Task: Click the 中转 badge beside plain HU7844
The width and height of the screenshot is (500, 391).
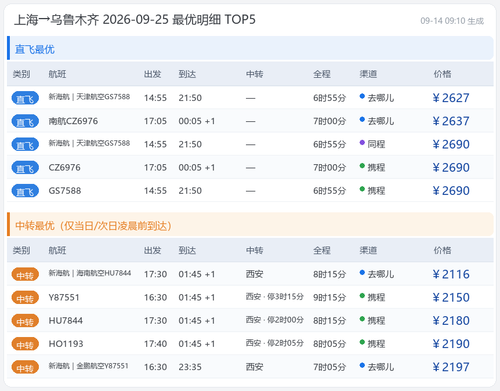Action: [x=25, y=321]
